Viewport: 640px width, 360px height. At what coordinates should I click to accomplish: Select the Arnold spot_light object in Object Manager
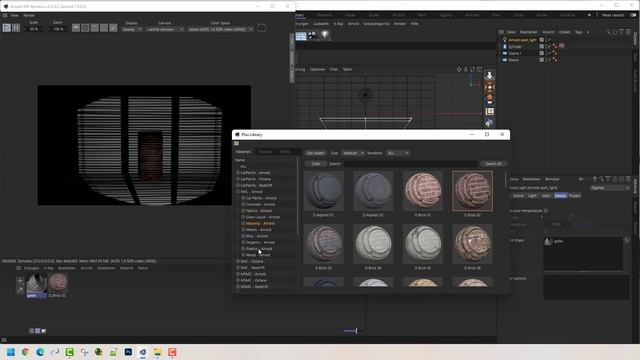click(x=522, y=40)
